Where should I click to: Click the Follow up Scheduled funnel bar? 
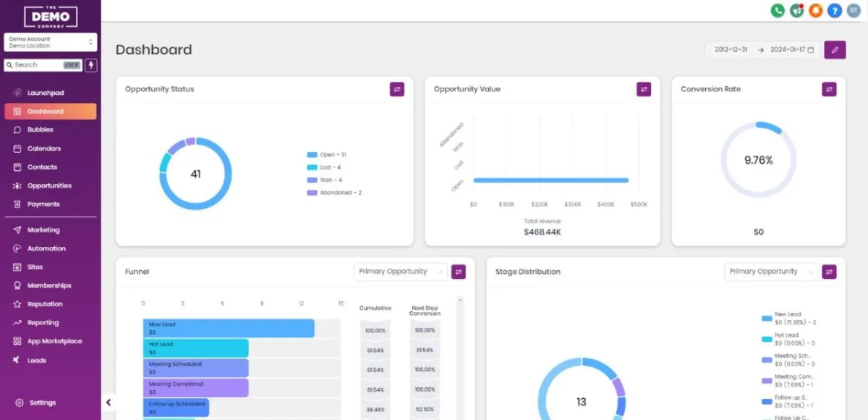[x=176, y=408]
